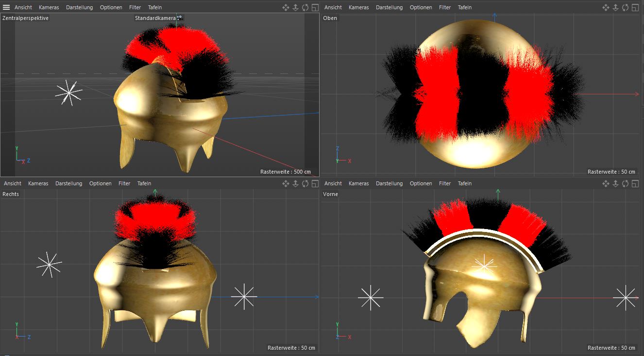Select the light object left of the helmet in perspective view
The image size is (644, 356).
click(68, 92)
